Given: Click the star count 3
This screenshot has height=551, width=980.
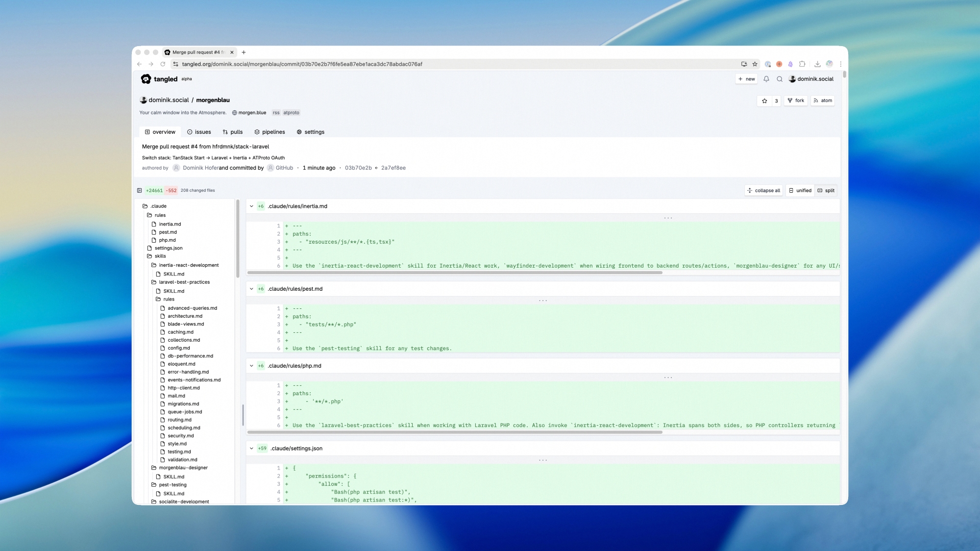Looking at the screenshot, I should point(776,101).
